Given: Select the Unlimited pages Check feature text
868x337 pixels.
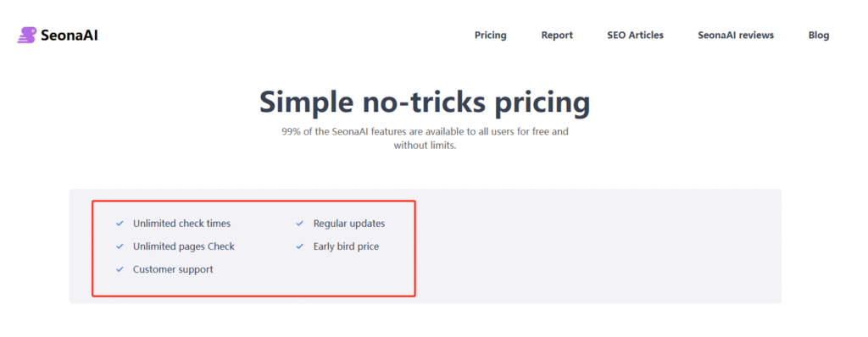Looking at the screenshot, I should click(x=184, y=246).
